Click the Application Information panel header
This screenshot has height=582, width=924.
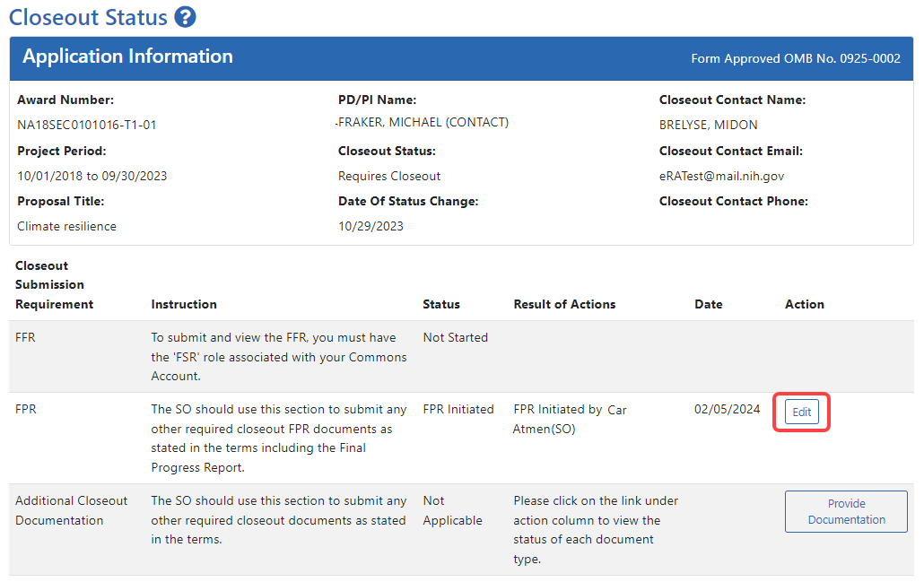pos(127,56)
